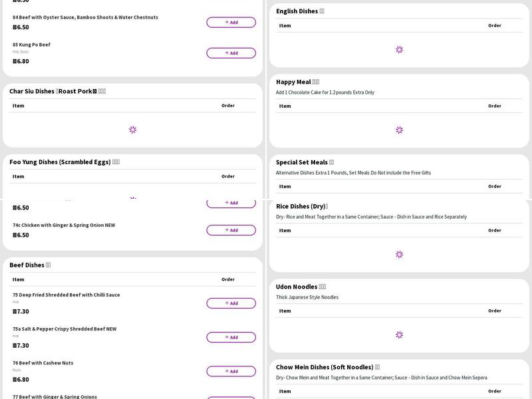Click the loading spinner in Happy Meal section
Screen dimensions: 532x399
[x=399, y=130]
